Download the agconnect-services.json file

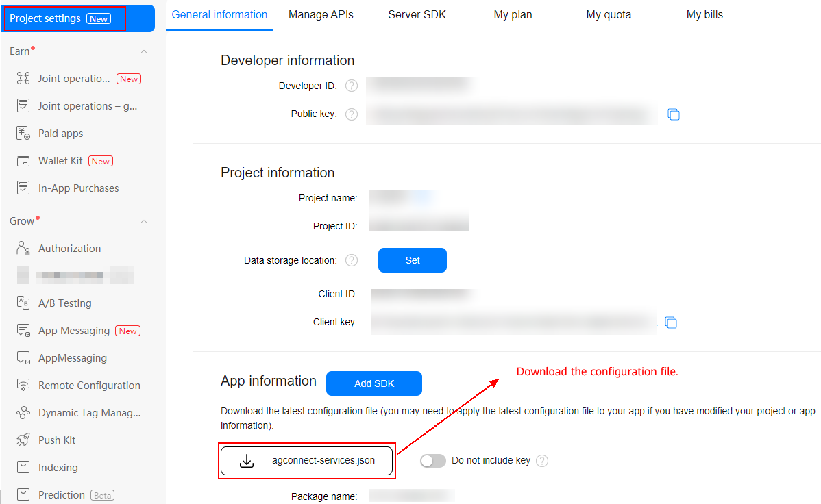click(x=307, y=461)
